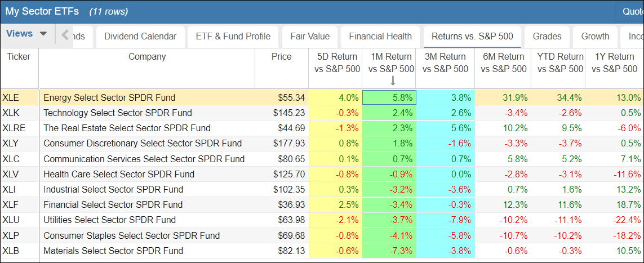Screen dimensions: 644x263
Task: Click XLE YTD return cell 34.4%
Action: tap(558, 97)
